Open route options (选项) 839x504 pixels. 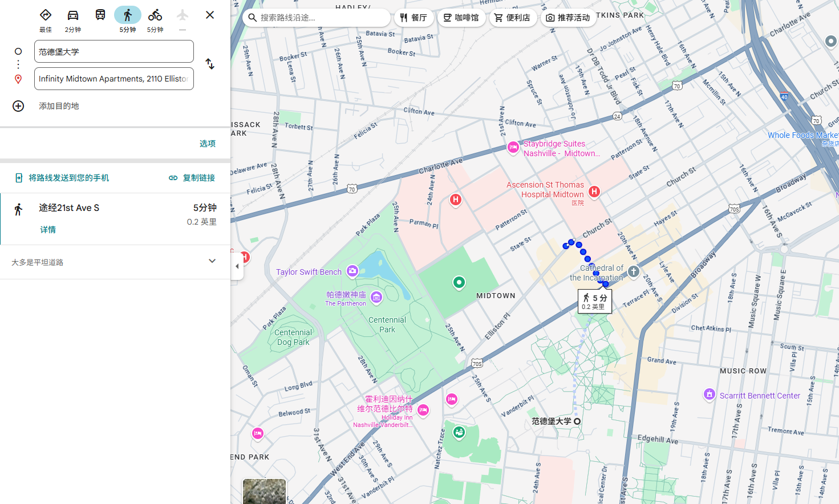click(207, 144)
